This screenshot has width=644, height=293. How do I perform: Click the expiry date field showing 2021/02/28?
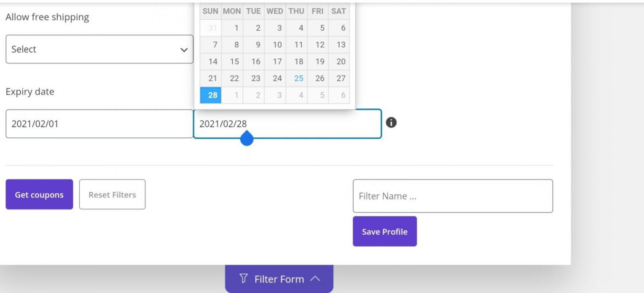click(287, 123)
